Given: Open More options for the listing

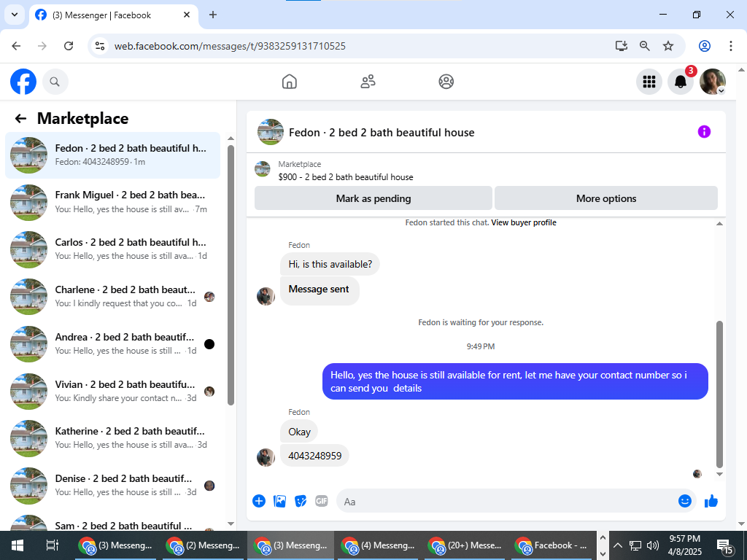Looking at the screenshot, I should (606, 198).
